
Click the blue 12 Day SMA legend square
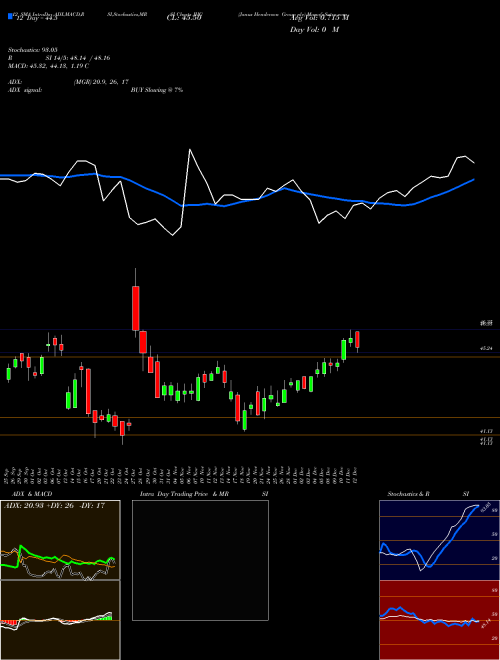click(10, 17)
